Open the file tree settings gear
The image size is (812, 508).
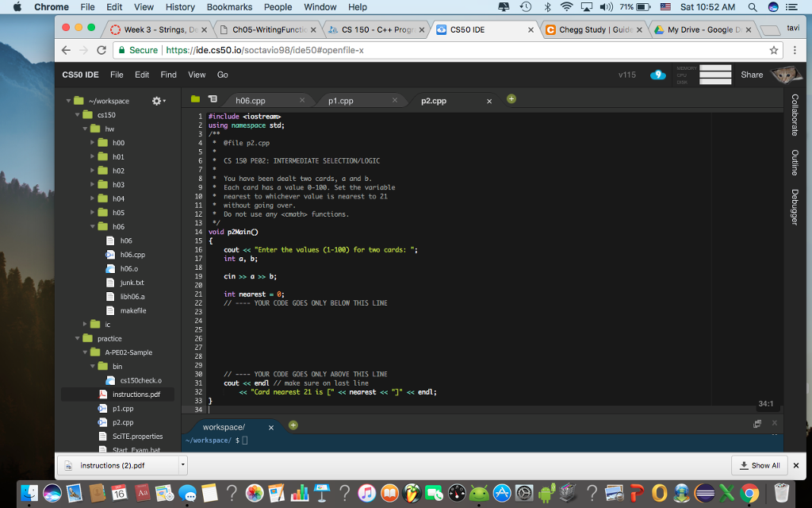156,102
